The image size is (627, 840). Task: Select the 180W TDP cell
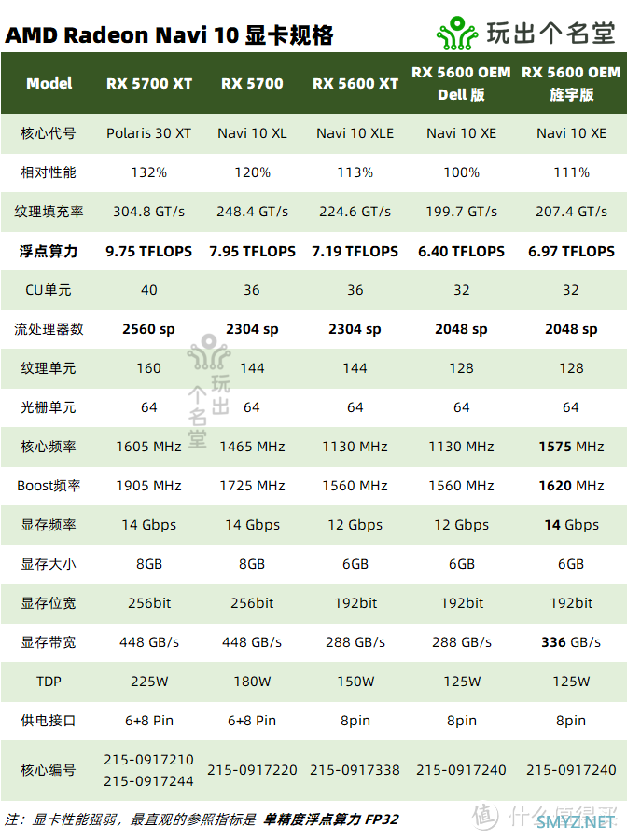coord(252,682)
